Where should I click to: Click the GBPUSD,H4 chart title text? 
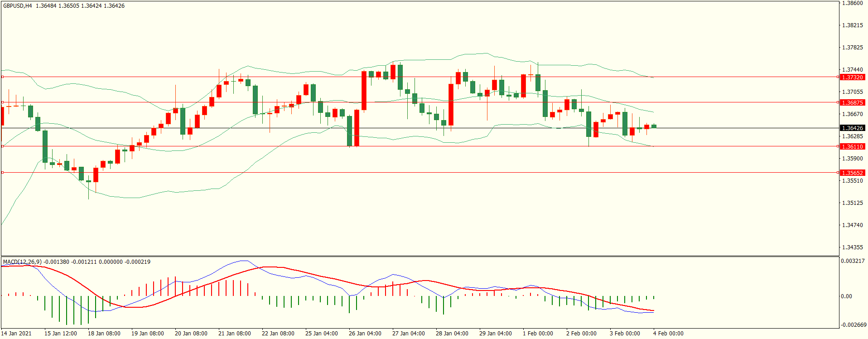pyautogui.click(x=18, y=6)
